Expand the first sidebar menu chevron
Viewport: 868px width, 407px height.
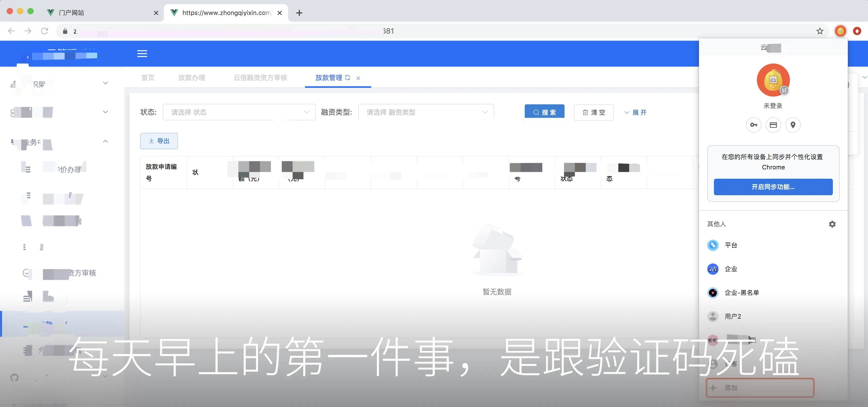click(105, 83)
